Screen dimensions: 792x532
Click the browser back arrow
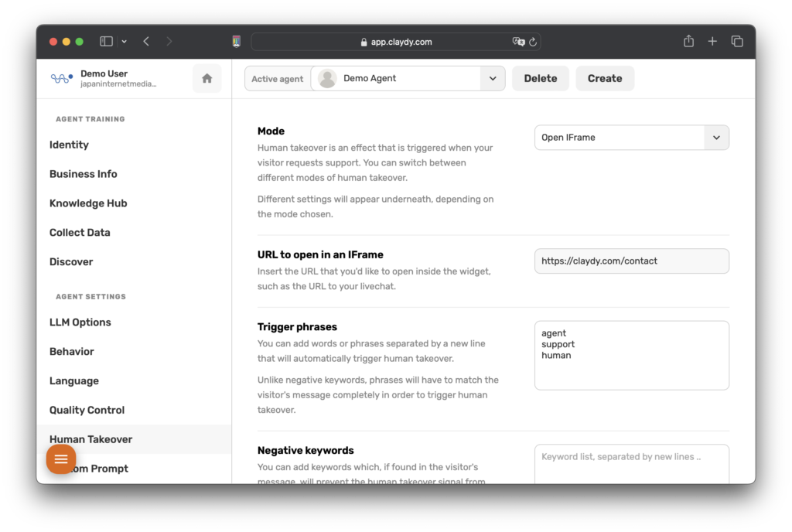pyautogui.click(x=146, y=42)
